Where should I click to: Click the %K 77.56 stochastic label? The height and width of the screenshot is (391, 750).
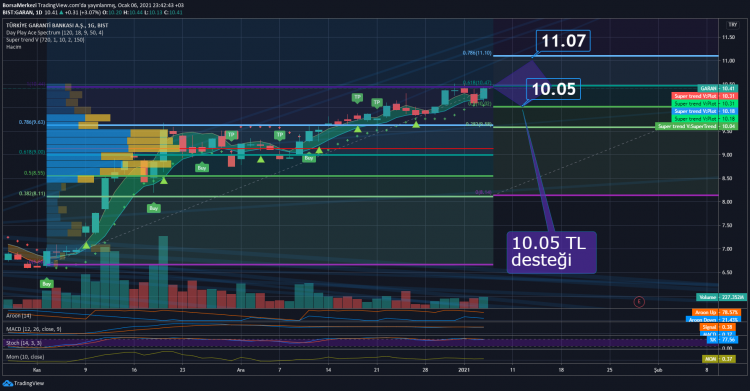721,340
